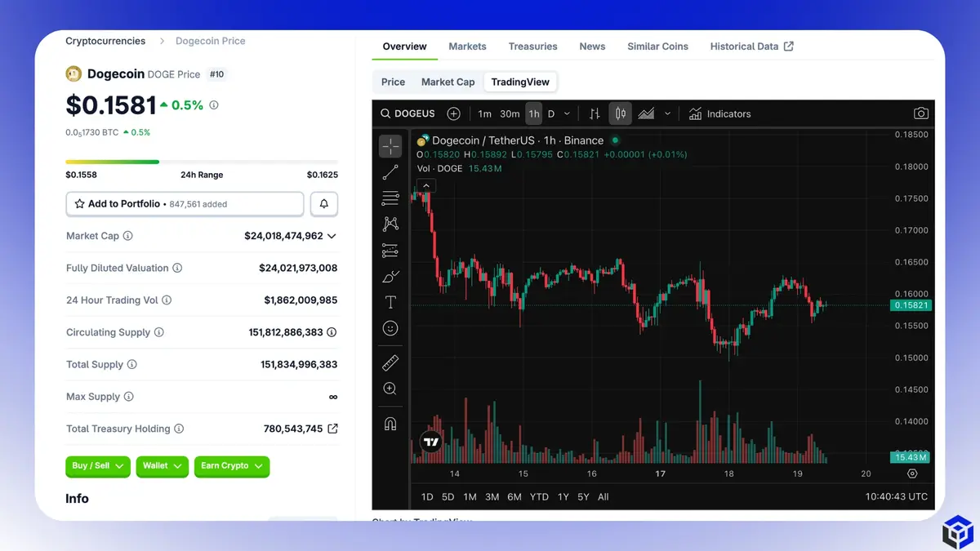Switch chart to area style
The height and width of the screenshot is (551, 980).
(x=645, y=113)
